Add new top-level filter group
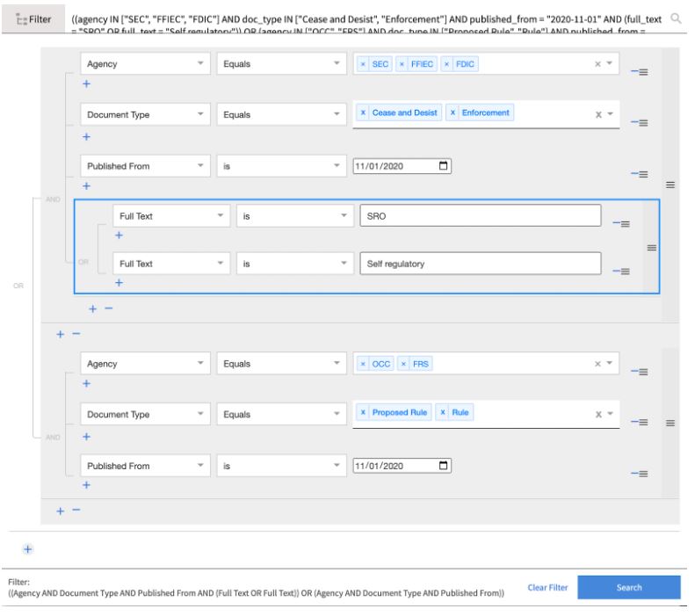Image resolution: width=695 pixels, height=616 pixels. tap(28, 549)
